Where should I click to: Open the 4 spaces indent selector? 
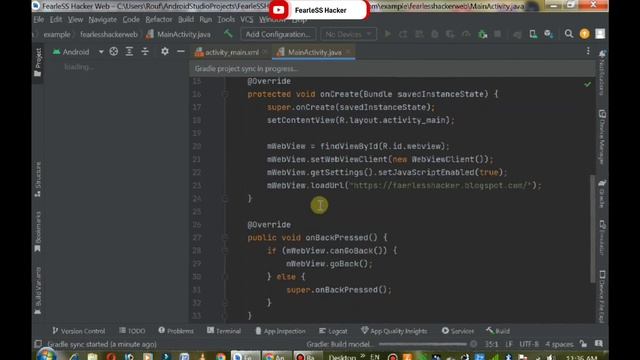559,344
